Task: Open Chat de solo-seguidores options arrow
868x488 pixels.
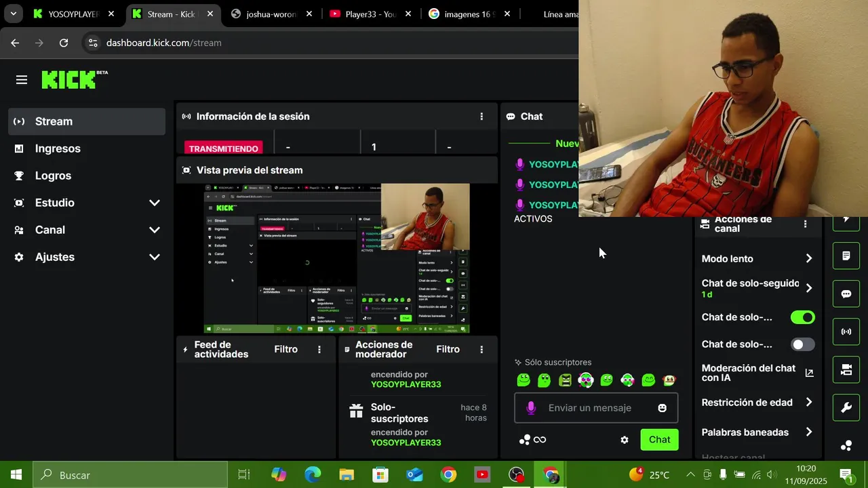Action: [809, 288]
